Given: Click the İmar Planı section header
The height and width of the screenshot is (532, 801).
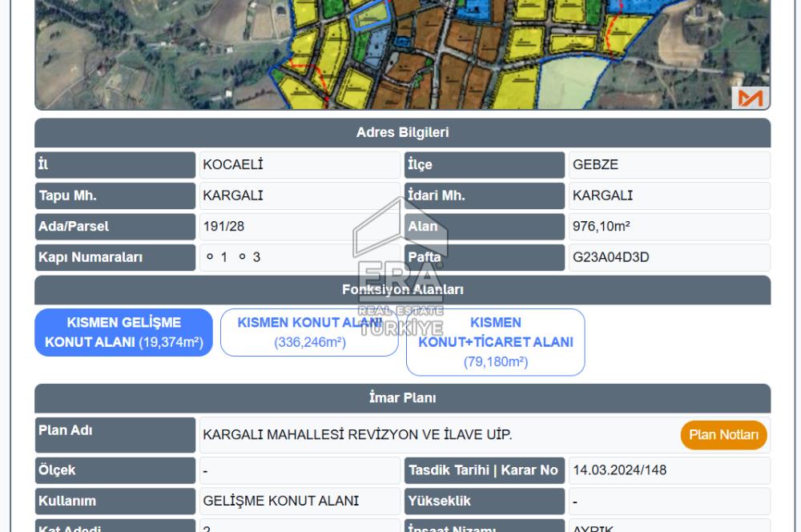Looking at the screenshot, I should 403,398.
